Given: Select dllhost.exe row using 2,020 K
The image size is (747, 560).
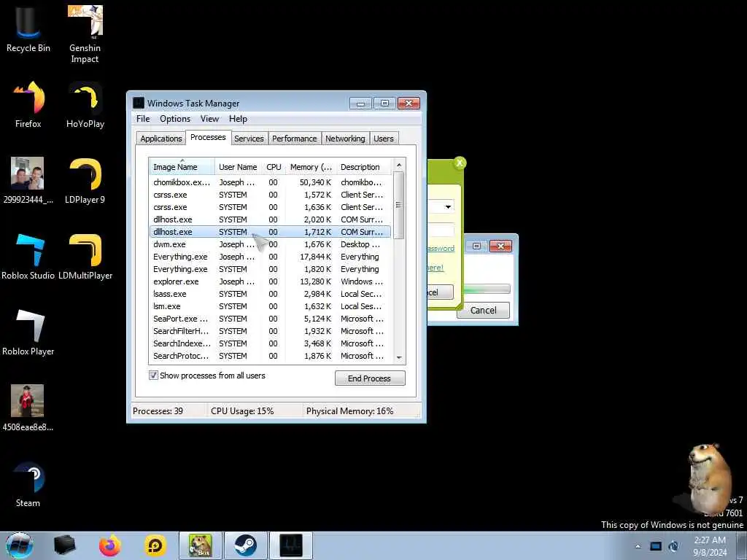Looking at the screenshot, I should (x=270, y=219).
